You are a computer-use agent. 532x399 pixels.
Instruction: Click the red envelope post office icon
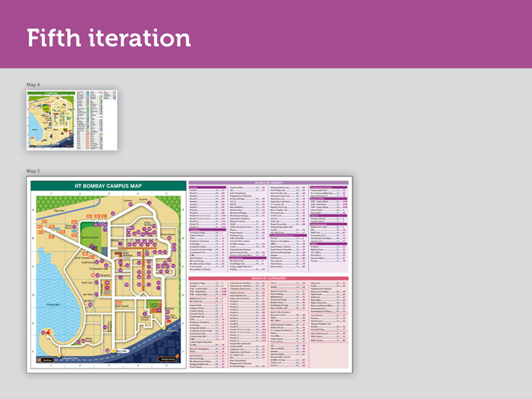(169, 321)
